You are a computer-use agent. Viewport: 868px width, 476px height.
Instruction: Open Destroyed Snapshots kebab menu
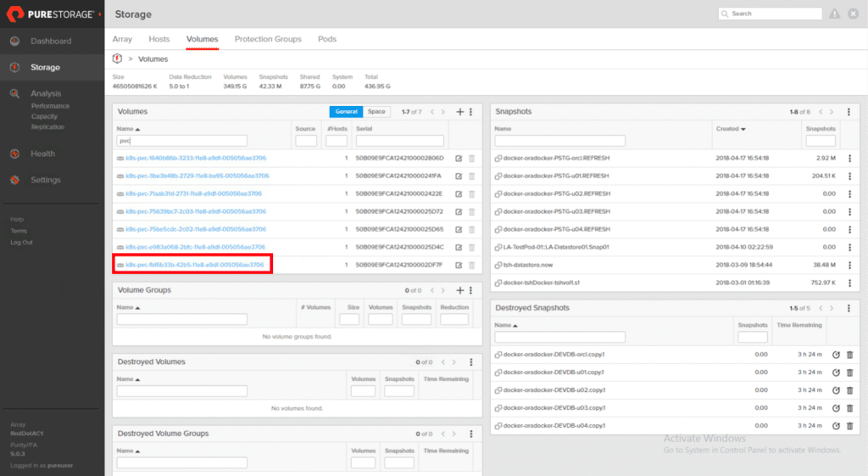pyautogui.click(x=849, y=308)
